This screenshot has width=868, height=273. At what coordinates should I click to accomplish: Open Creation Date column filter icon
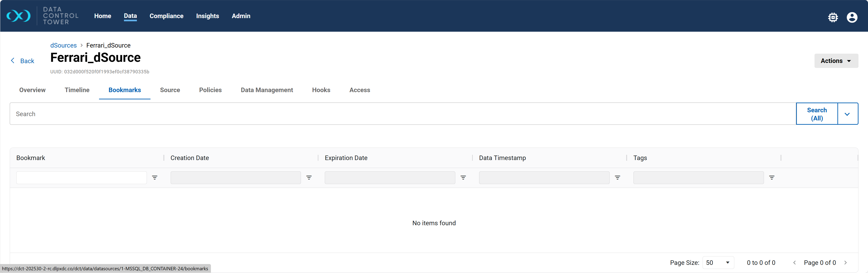click(x=309, y=177)
